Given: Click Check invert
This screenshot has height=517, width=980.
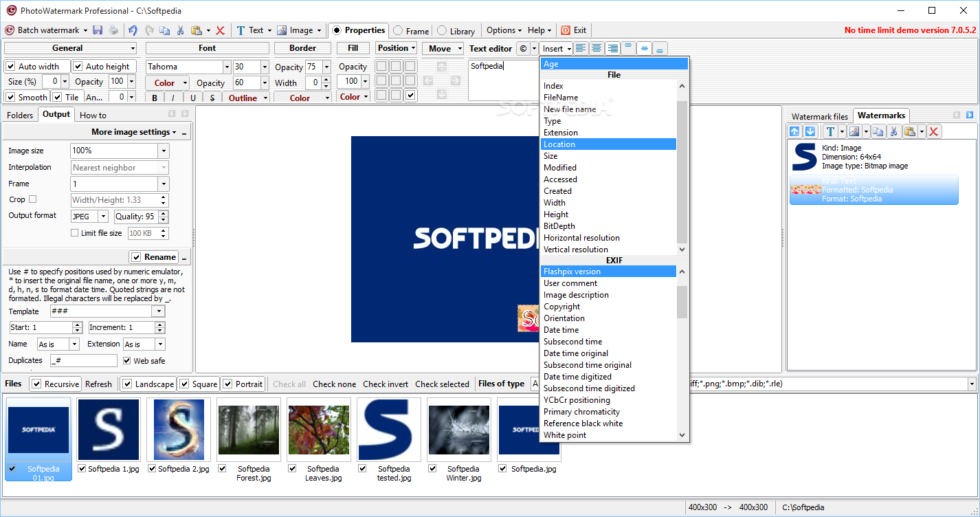Looking at the screenshot, I should pyautogui.click(x=386, y=384).
